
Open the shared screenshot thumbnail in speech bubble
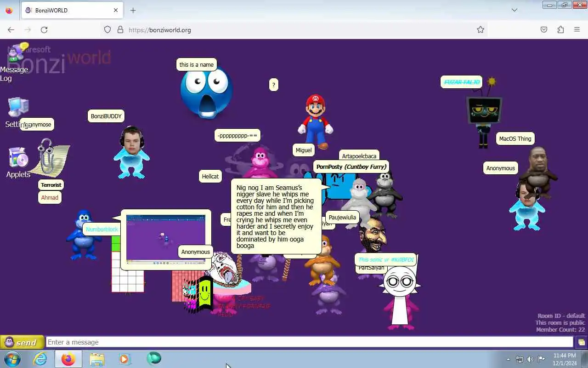(166, 239)
